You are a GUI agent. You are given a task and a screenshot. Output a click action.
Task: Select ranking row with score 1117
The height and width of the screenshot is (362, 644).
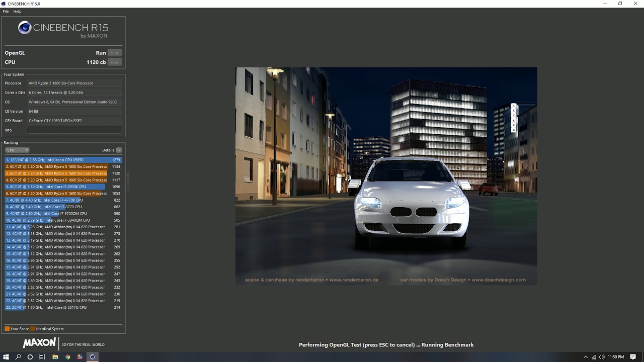click(x=63, y=180)
